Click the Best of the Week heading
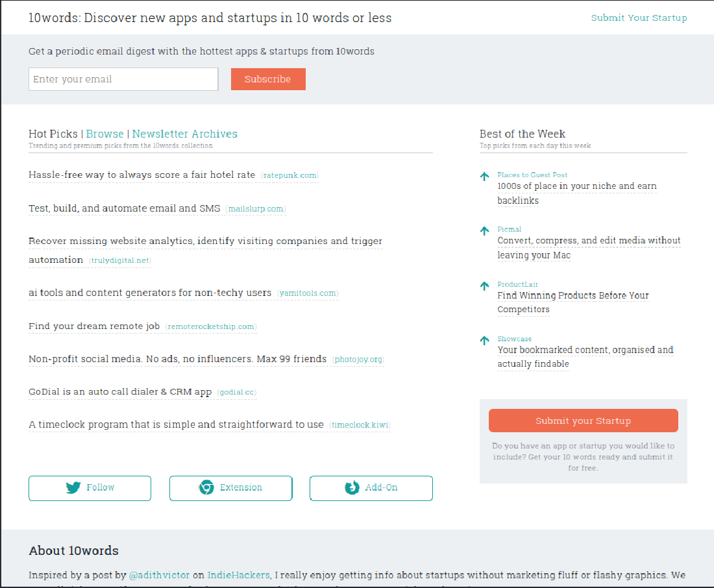Screen dimensions: 714x588 (523, 134)
